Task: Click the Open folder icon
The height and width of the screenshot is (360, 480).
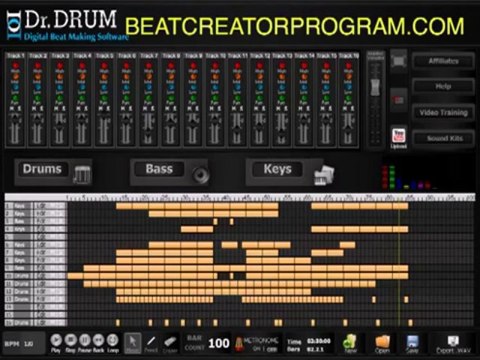Action: (x=382, y=343)
